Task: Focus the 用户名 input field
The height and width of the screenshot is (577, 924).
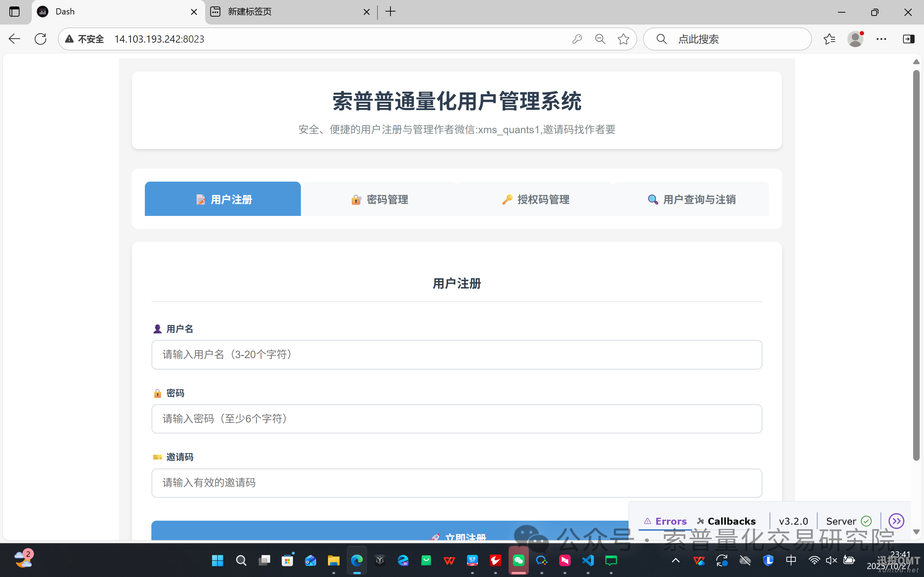Action: 457,355
